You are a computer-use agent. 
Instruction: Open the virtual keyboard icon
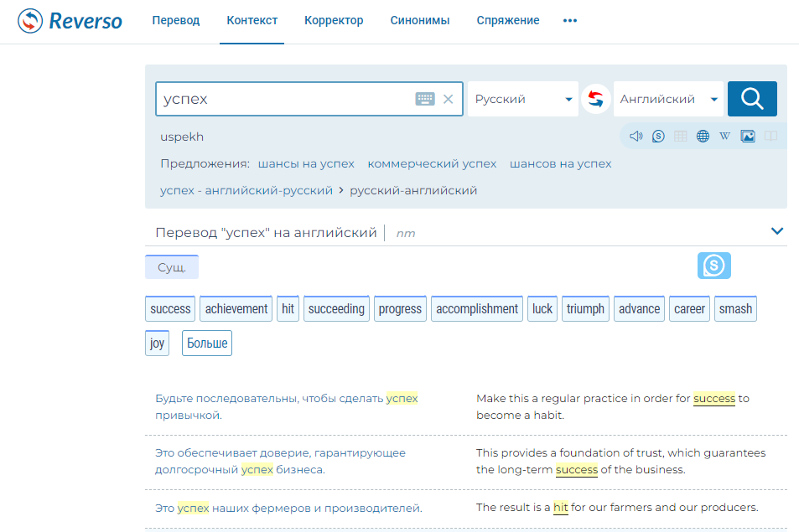point(425,99)
